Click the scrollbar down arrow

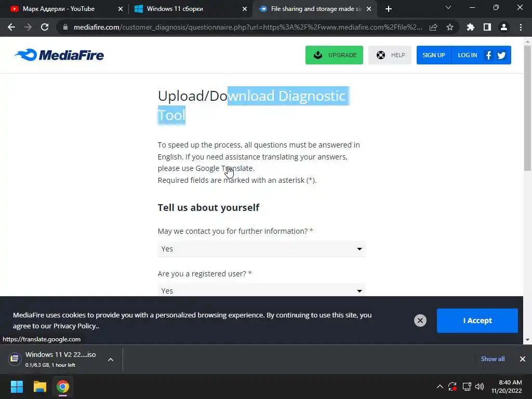(x=528, y=340)
